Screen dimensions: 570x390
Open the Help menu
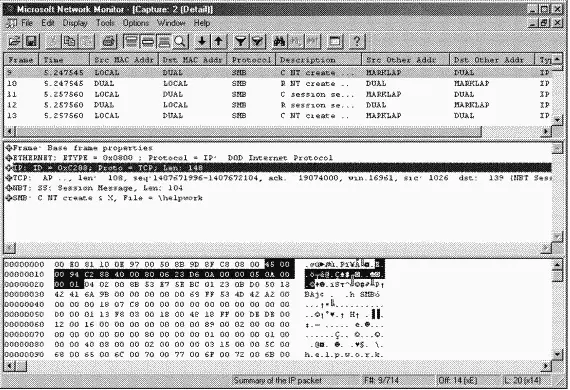[202, 23]
